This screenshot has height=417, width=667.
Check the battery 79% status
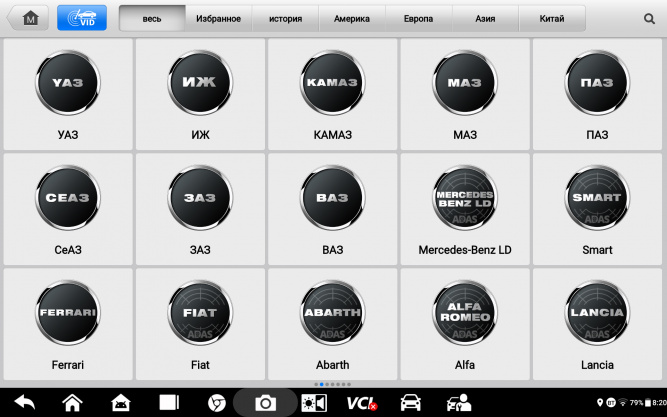640,402
